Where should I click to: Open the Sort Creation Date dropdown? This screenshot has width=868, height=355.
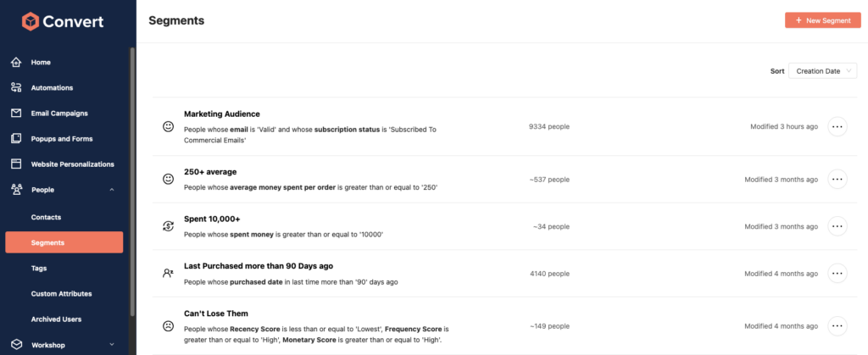click(822, 71)
